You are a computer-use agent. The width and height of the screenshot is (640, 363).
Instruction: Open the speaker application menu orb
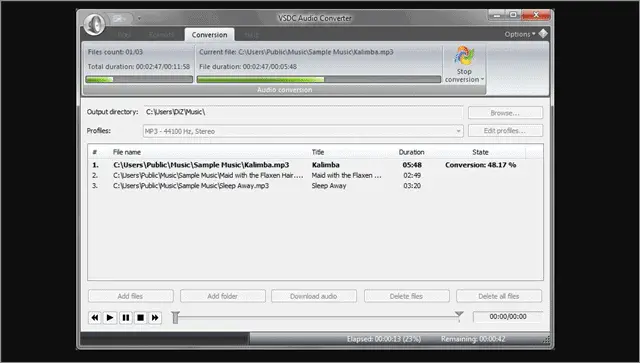[x=94, y=24]
